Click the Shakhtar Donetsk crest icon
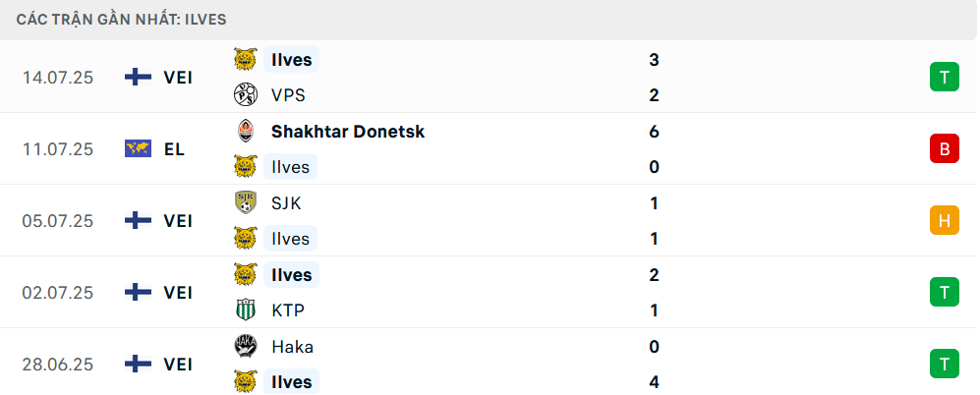Image resolution: width=980 pixels, height=395 pixels. pos(246,132)
